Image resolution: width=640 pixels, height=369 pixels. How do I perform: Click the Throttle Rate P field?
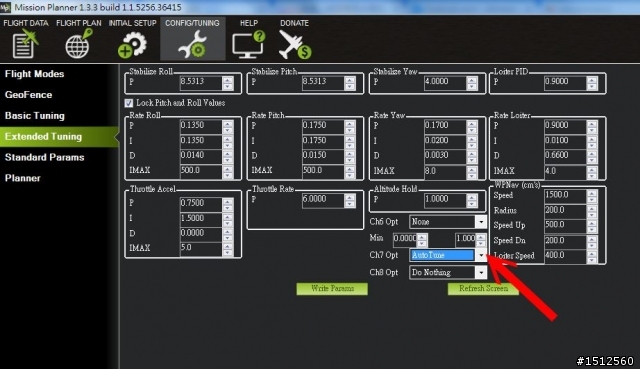(x=323, y=200)
